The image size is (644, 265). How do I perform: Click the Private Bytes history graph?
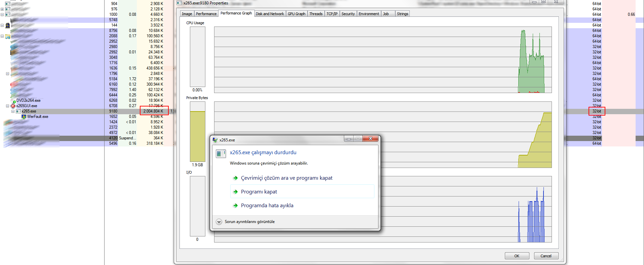(383, 135)
